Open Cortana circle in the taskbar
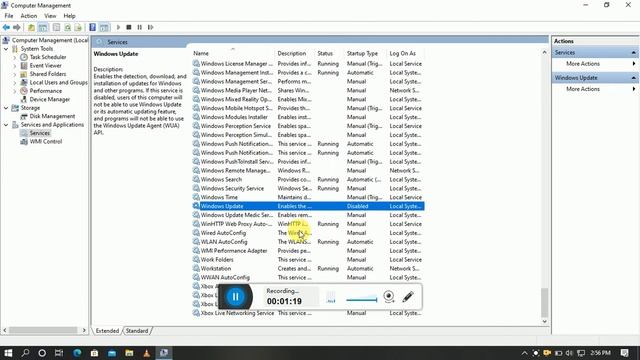The image size is (640, 360). (42, 353)
